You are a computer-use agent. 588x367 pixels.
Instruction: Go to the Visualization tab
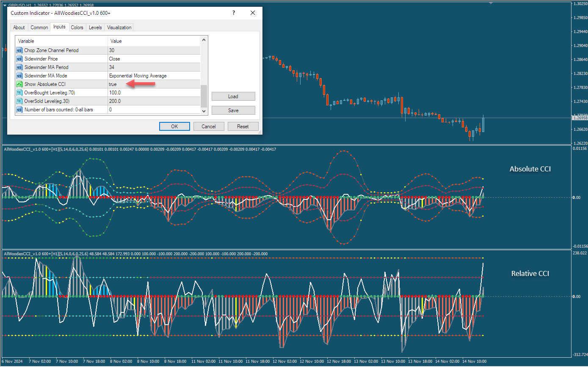coord(119,28)
